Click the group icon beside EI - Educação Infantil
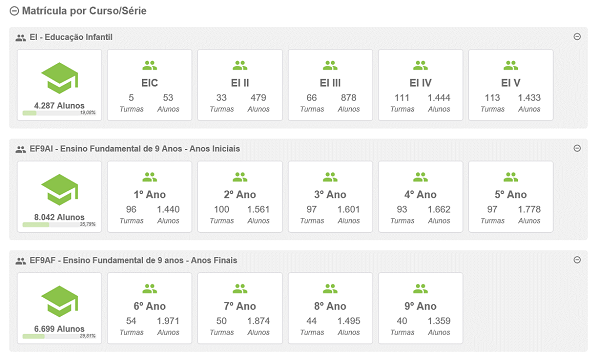 pyautogui.click(x=21, y=38)
